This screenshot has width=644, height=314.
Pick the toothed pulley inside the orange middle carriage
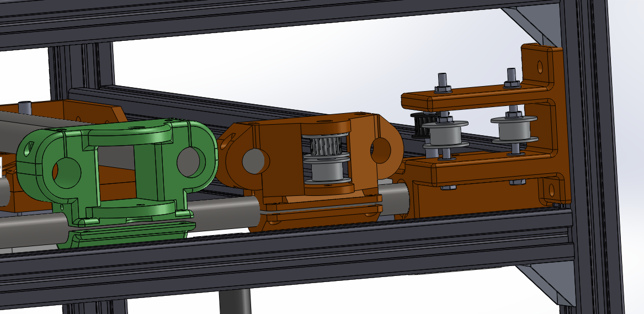[x=326, y=146]
